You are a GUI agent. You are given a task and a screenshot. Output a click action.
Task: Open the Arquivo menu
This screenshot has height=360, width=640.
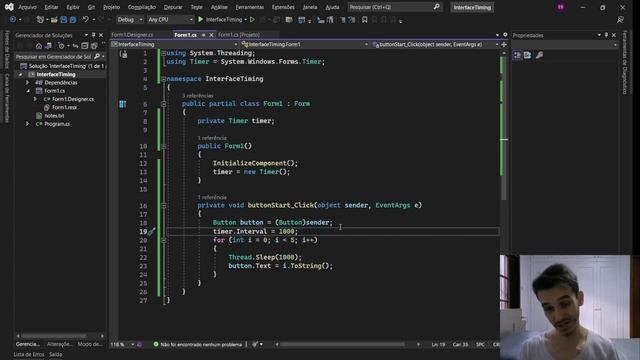point(27,7)
